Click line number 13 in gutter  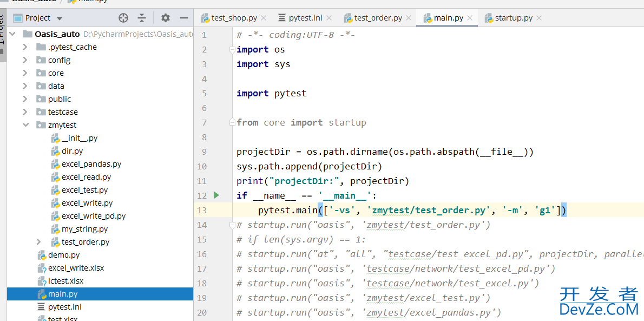tap(202, 211)
